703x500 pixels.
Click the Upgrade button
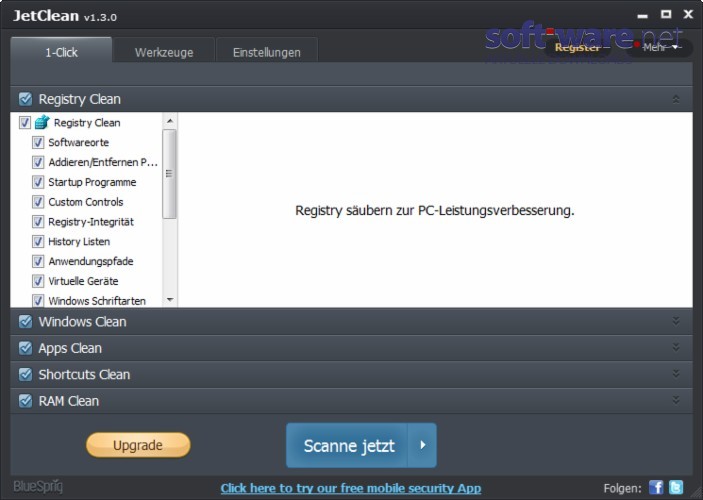click(138, 445)
